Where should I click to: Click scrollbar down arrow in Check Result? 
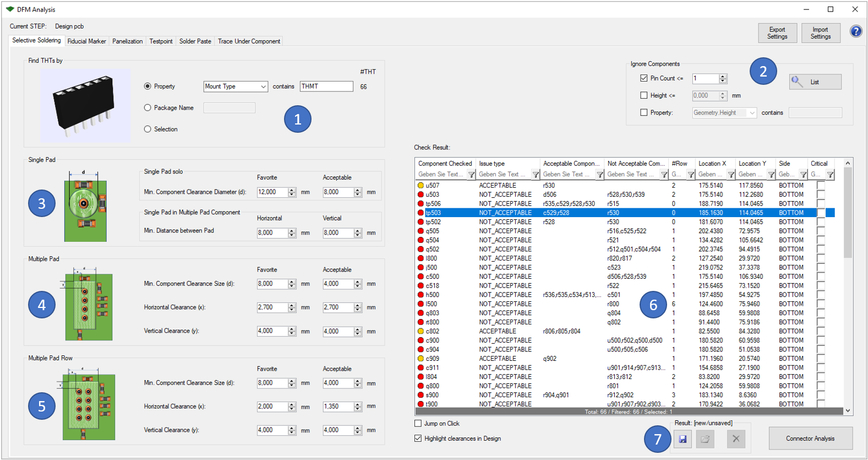point(848,410)
